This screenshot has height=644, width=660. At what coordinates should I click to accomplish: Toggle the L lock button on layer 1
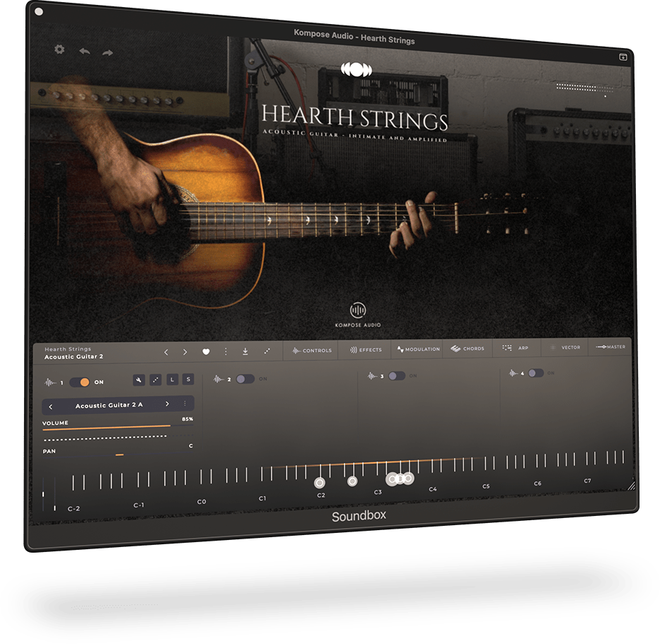[172, 379]
